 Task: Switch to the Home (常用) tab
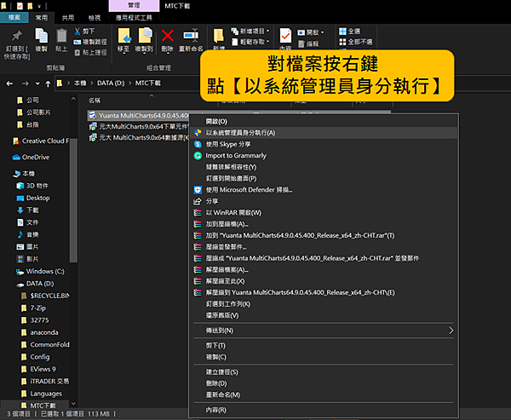coord(42,18)
